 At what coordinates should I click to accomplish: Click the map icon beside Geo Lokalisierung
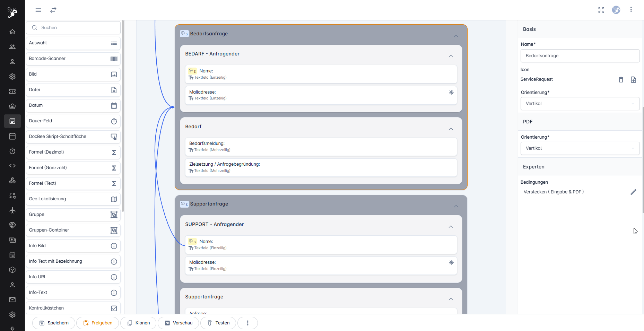[x=114, y=199]
